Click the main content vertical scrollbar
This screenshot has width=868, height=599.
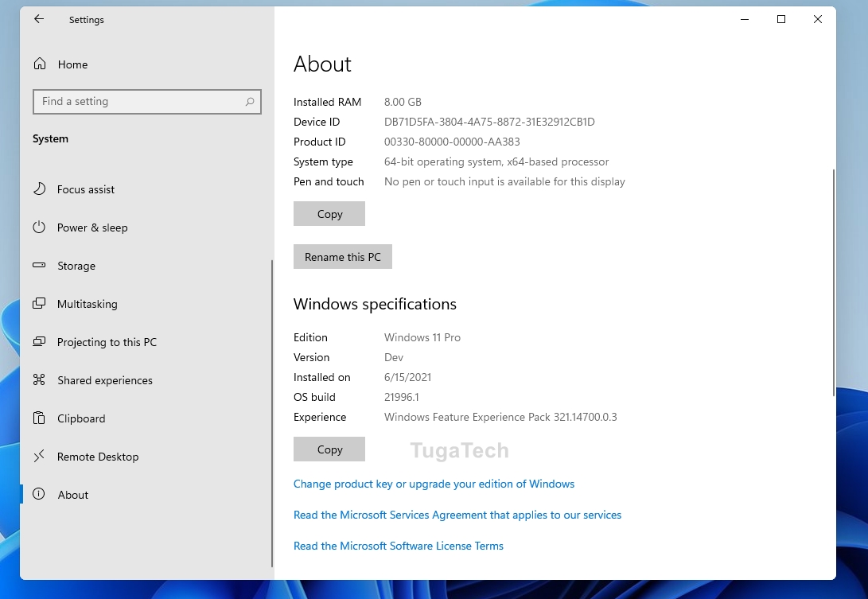833,282
